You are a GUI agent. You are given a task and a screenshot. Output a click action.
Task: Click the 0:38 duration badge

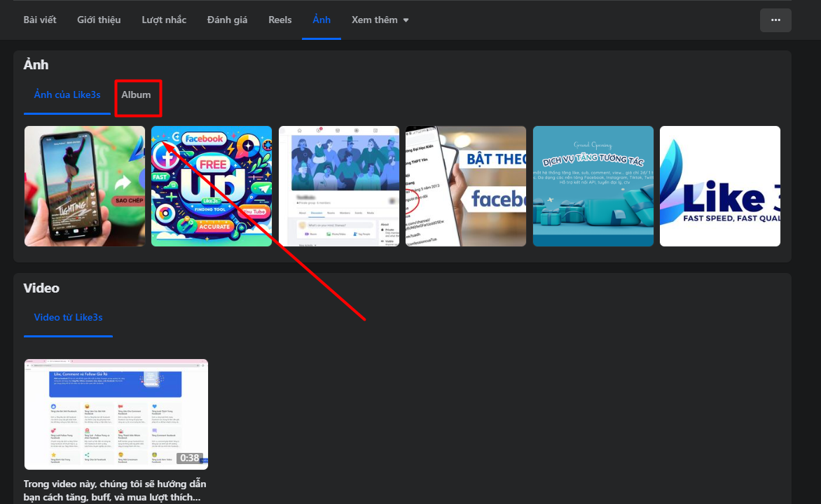tap(190, 458)
